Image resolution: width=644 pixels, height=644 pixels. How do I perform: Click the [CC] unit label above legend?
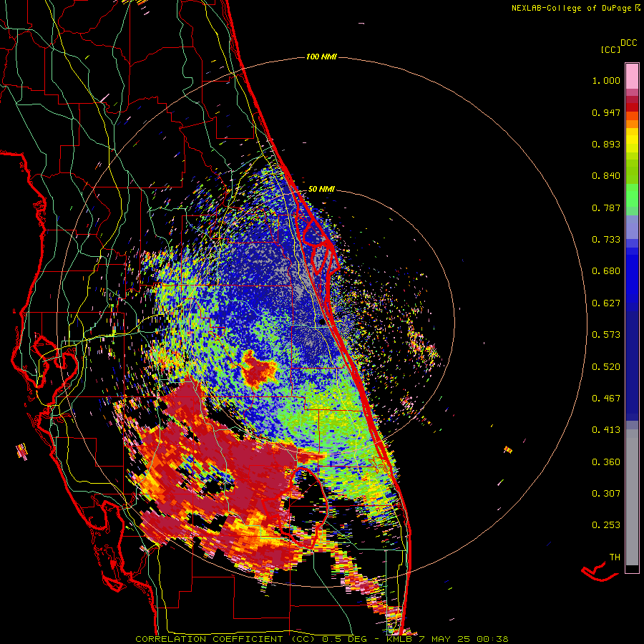point(610,49)
